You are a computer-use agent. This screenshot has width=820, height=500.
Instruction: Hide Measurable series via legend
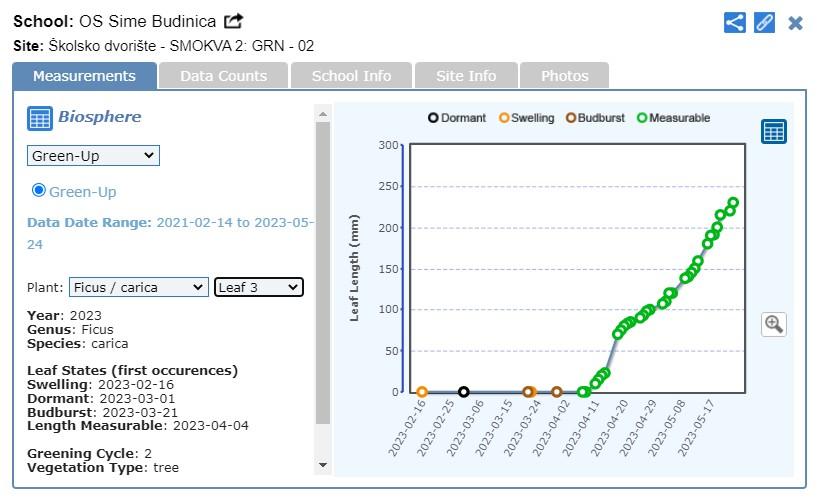click(x=673, y=118)
